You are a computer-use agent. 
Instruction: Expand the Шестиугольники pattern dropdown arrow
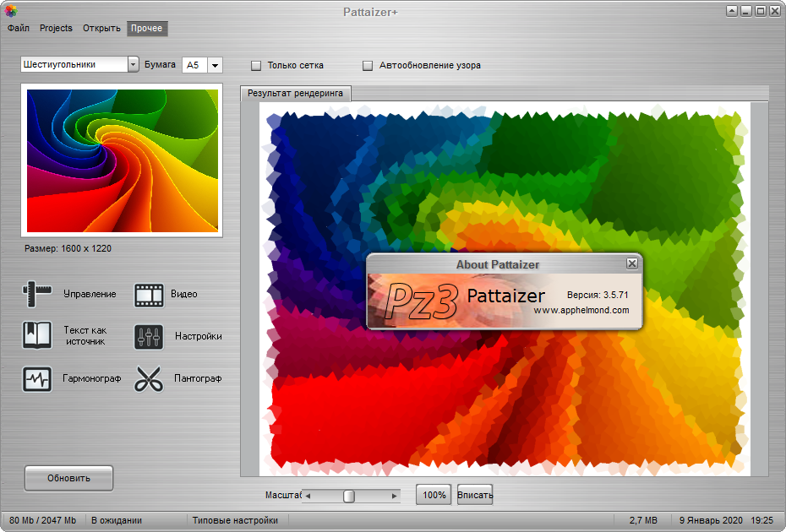tap(133, 64)
